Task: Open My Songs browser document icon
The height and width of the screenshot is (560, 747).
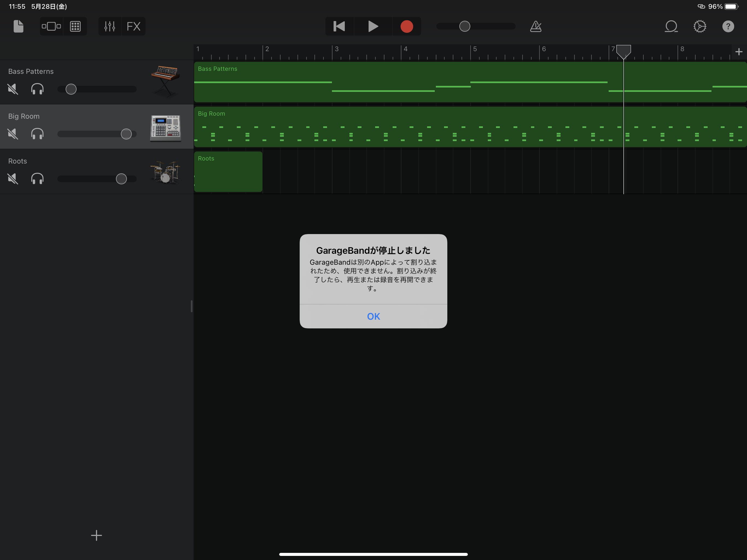Action: (18, 26)
